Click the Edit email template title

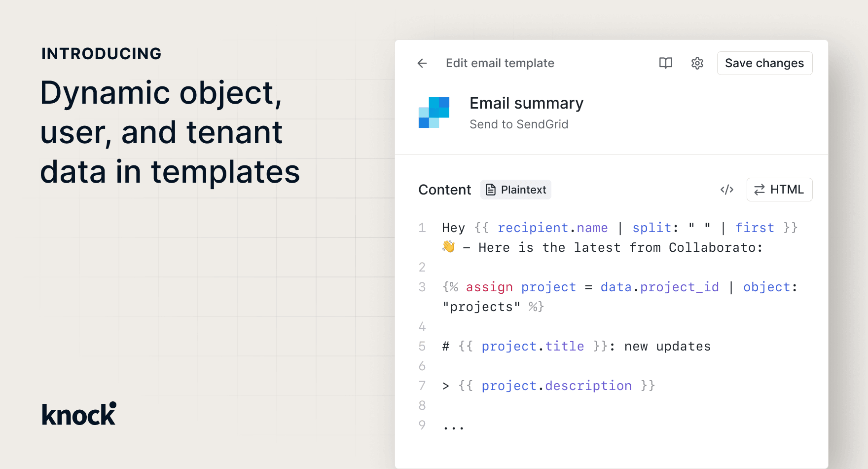[500, 63]
